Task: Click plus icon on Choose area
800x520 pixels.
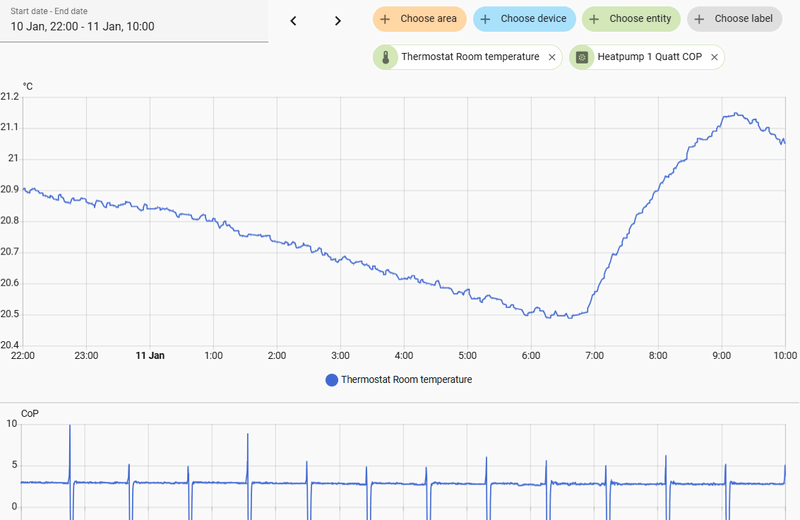Action: 385,19
